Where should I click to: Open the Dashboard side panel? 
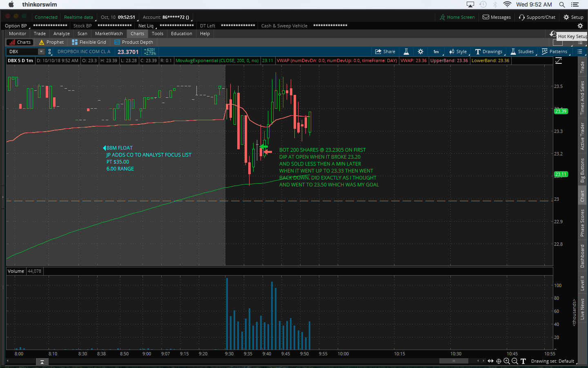tap(583, 256)
